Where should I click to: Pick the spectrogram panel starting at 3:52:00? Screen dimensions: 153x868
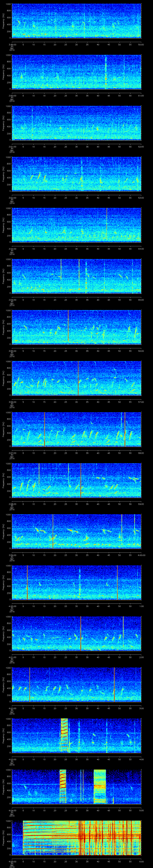(x=76, y=174)
